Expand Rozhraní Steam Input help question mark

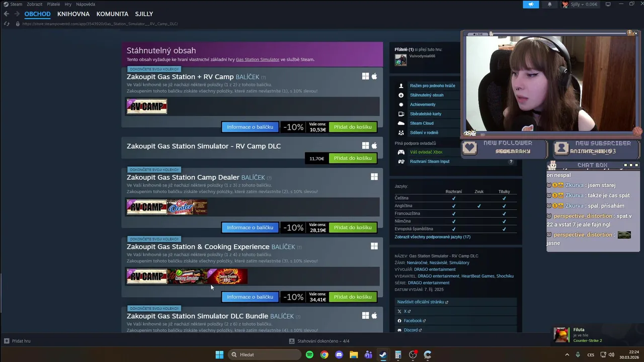[511, 162]
